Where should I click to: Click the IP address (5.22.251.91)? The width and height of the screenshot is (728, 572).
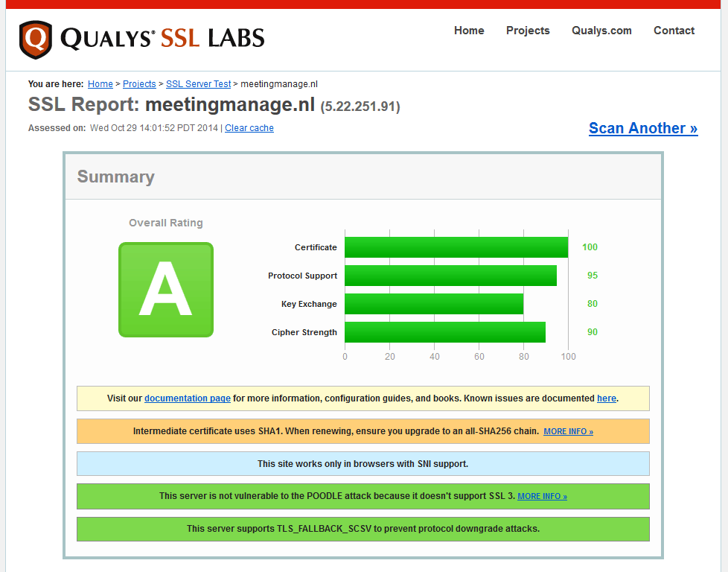pos(360,107)
